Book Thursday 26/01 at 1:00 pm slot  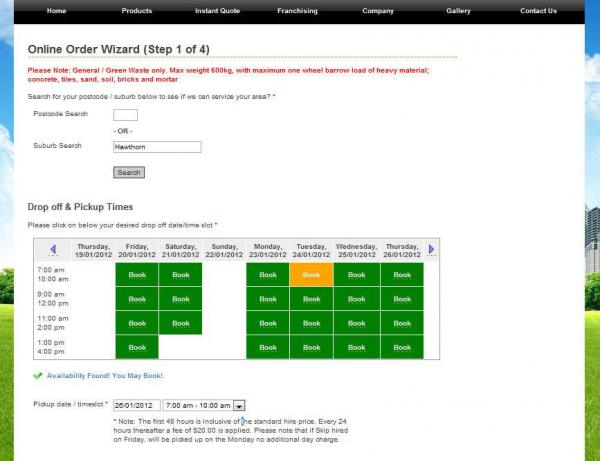click(x=402, y=347)
